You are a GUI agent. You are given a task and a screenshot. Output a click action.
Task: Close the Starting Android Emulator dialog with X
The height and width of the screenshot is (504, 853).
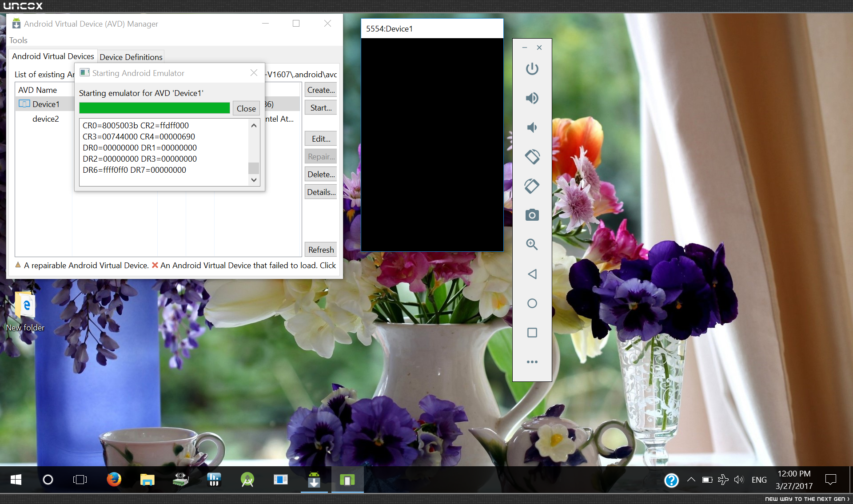tap(254, 73)
